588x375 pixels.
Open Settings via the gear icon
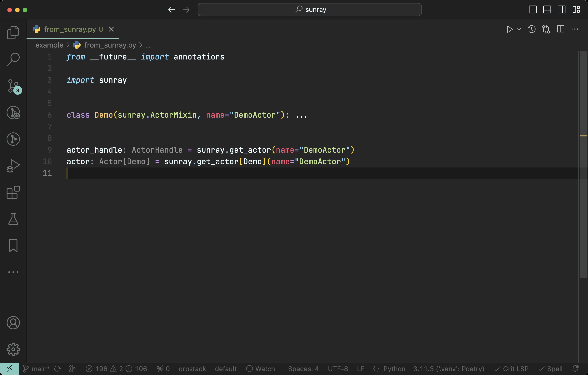pos(13,349)
